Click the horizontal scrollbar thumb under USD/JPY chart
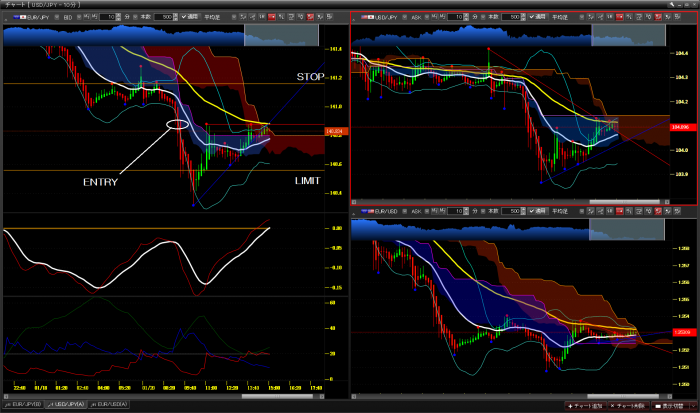 625,202
